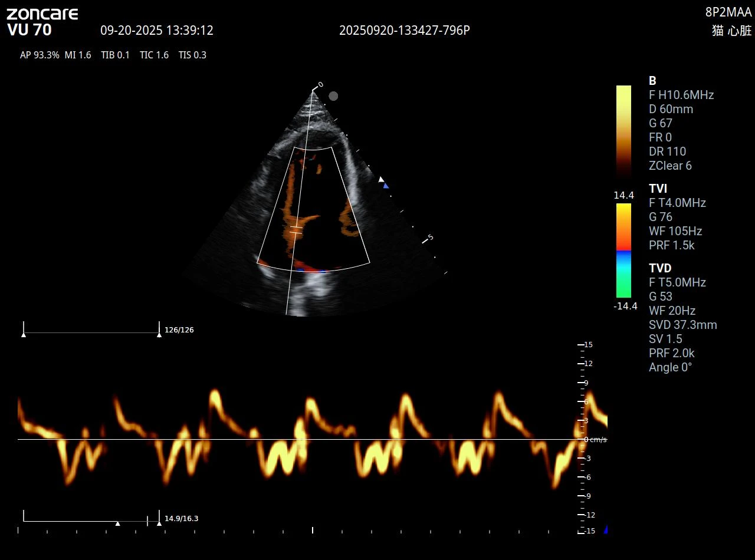Click the PRF 2.0k Doppler setting
Screen dimensions: 755x560
672,353
